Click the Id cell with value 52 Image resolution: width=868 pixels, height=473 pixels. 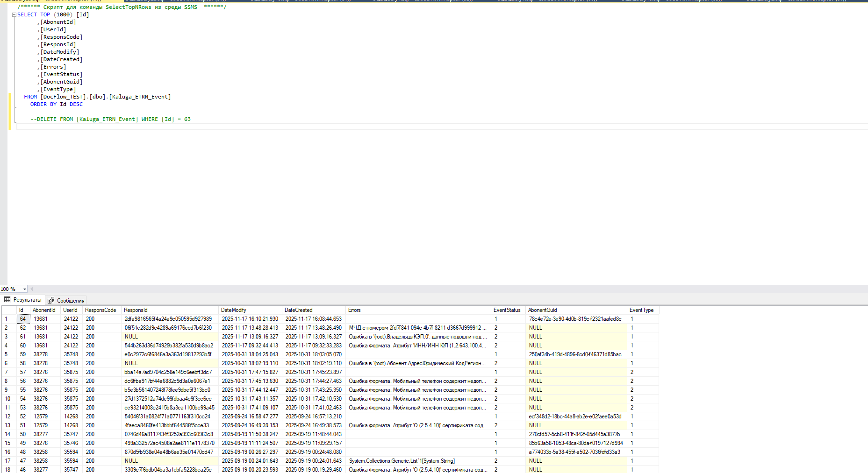[x=23, y=417]
